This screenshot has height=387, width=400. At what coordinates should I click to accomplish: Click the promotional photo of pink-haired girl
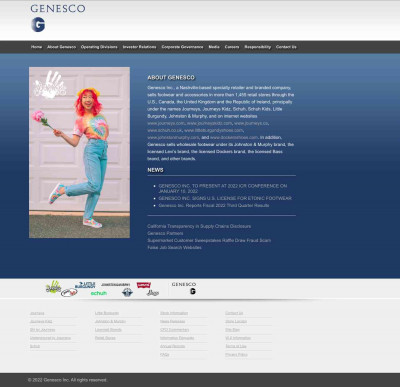click(x=79, y=153)
